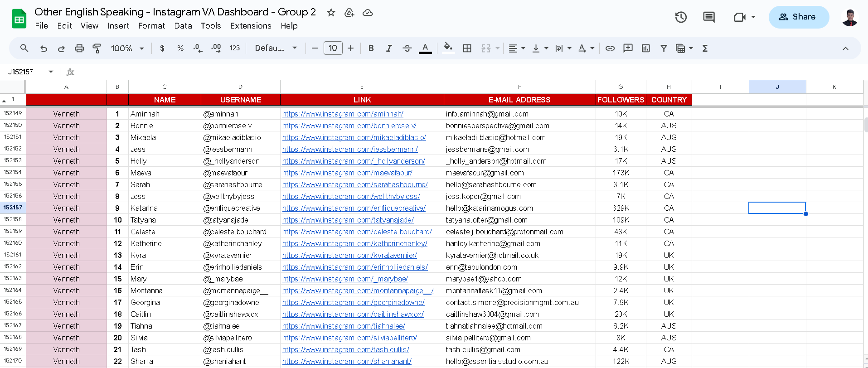Activate the paint format tool

97,48
